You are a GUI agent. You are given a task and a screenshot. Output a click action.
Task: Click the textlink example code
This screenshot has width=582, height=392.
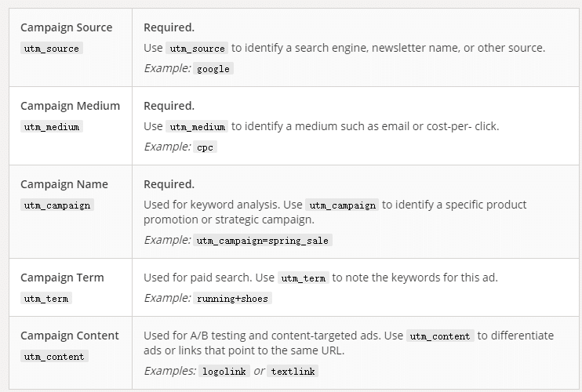[x=293, y=371]
